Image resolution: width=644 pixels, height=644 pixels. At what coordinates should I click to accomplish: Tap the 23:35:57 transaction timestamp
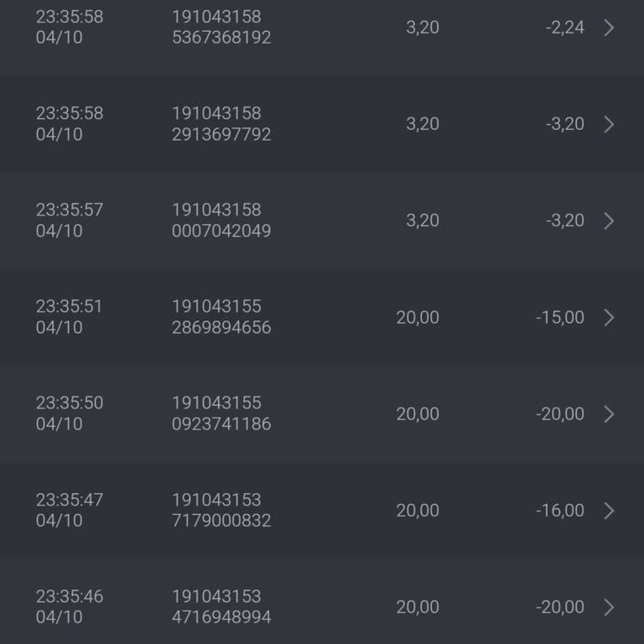click(70, 210)
